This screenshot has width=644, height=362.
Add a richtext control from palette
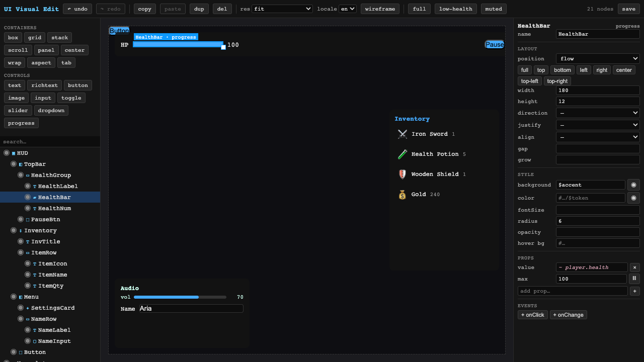pyautogui.click(x=45, y=85)
